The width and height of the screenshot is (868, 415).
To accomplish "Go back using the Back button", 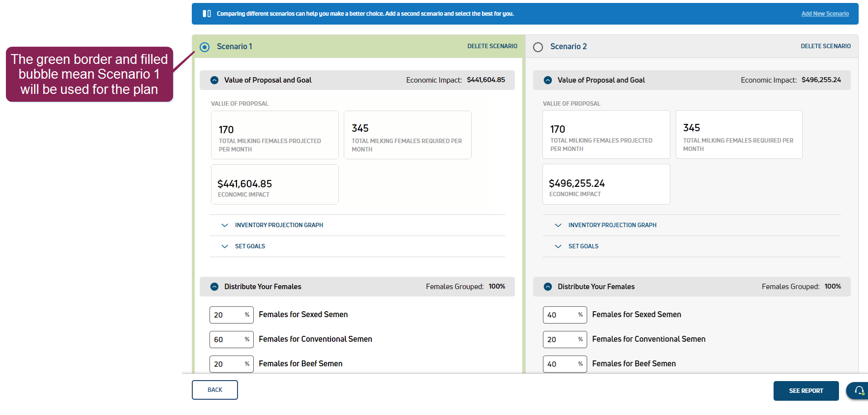I will tap(215, 390).
